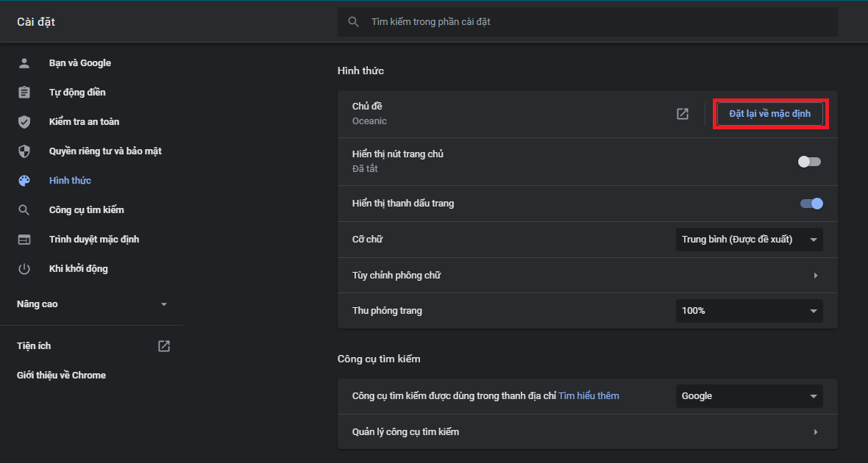Click the person icon beside Bạn và Google
The width and height of the screenshot is (868, 463).
pyautogui.click(x=24, y=63)
